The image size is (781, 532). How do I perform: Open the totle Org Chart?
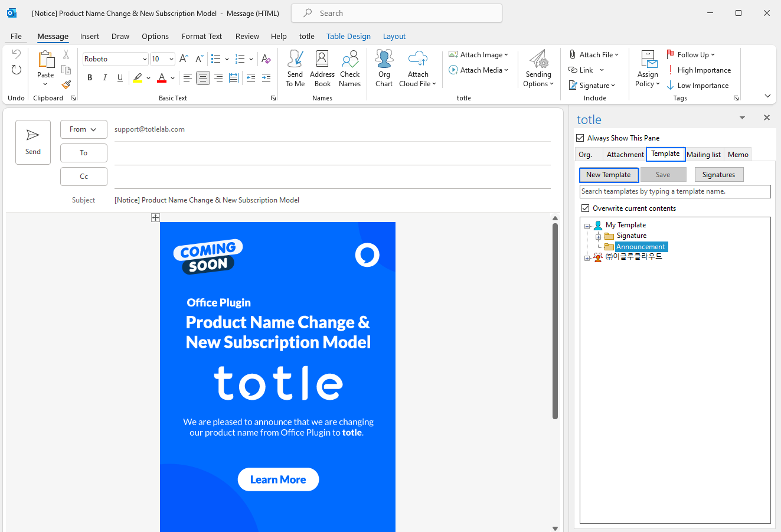tap(384, 68)
